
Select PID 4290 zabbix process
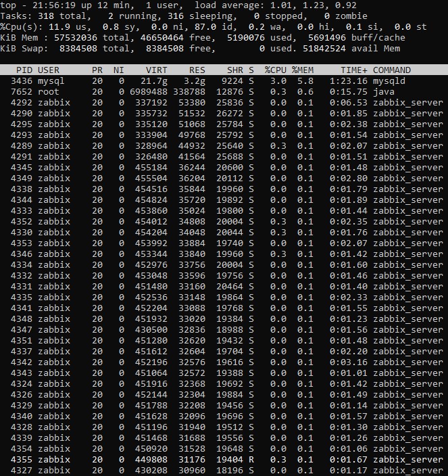point(21,114)
